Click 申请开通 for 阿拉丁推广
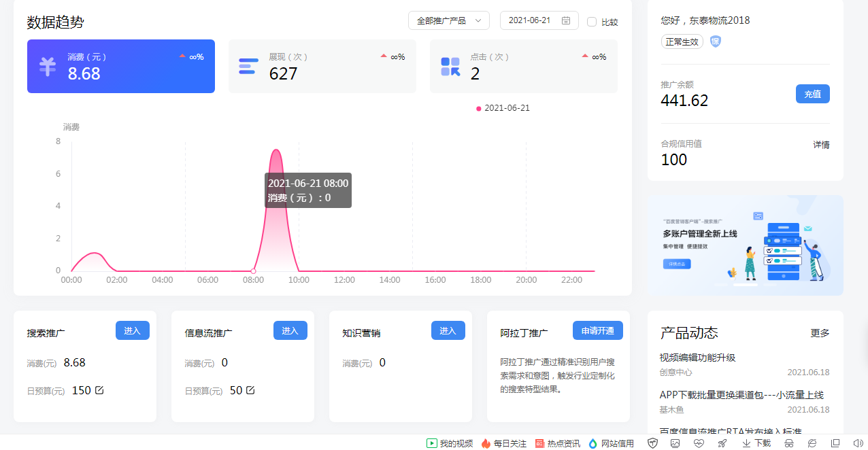 (x=598, y=330)
